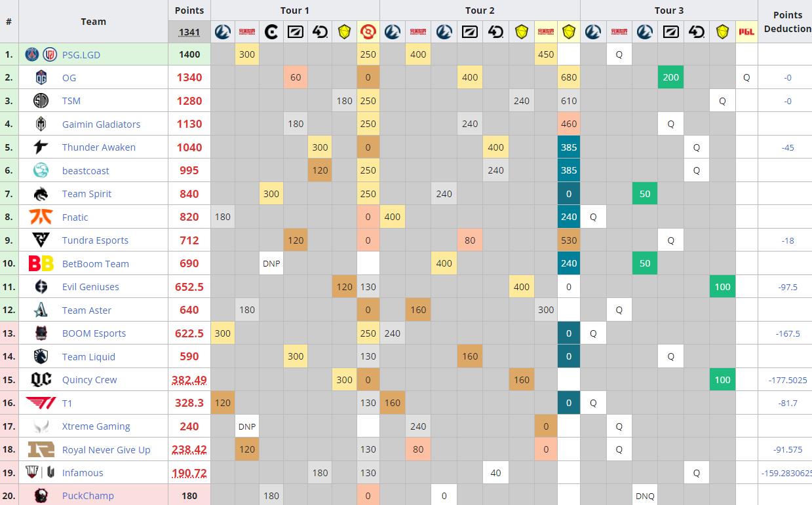This screenshot has width=812, height=505.
Task: Click the Gaimin Gladiators helmet logo
Action: coord(41,124)
